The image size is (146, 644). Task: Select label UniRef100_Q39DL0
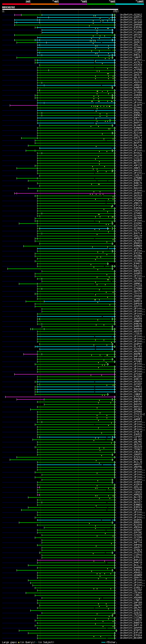(131, 588)
